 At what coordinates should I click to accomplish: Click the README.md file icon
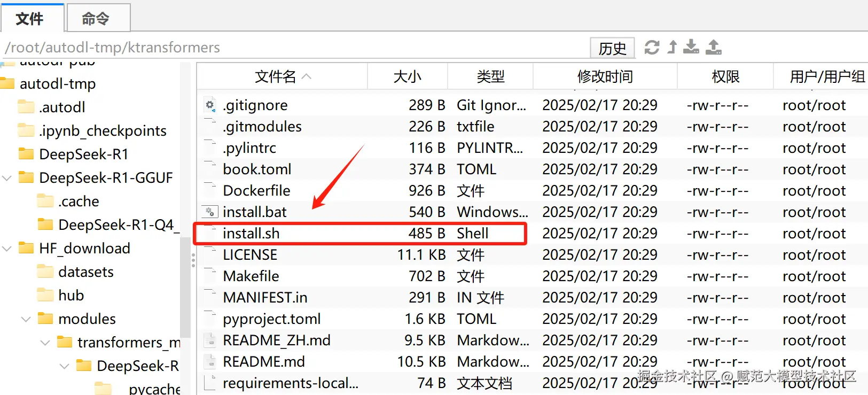(x=210, y=362)
